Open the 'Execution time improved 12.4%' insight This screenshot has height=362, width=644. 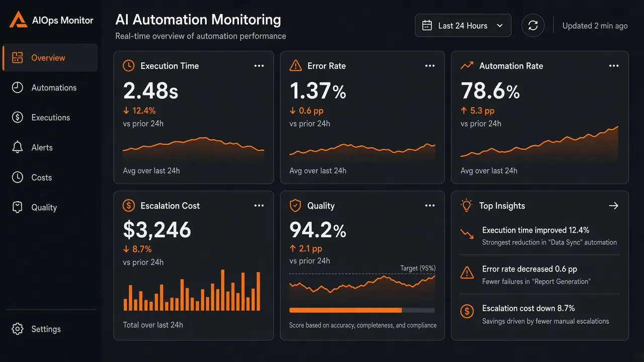[540, 236]
